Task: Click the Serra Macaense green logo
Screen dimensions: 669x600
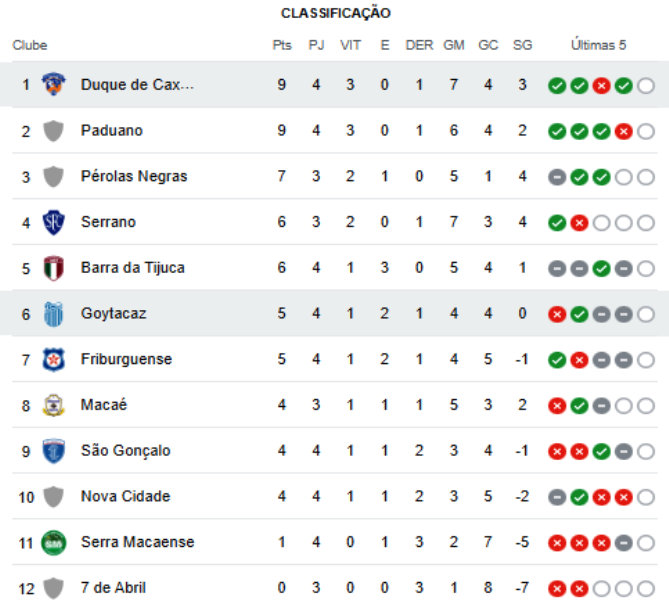Action: (x=53, y=542)
